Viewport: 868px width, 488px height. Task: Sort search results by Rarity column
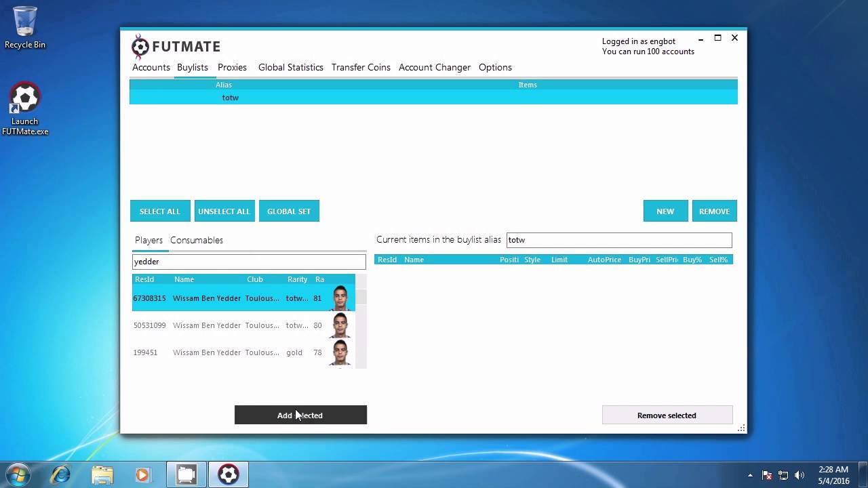pos(297,279)
